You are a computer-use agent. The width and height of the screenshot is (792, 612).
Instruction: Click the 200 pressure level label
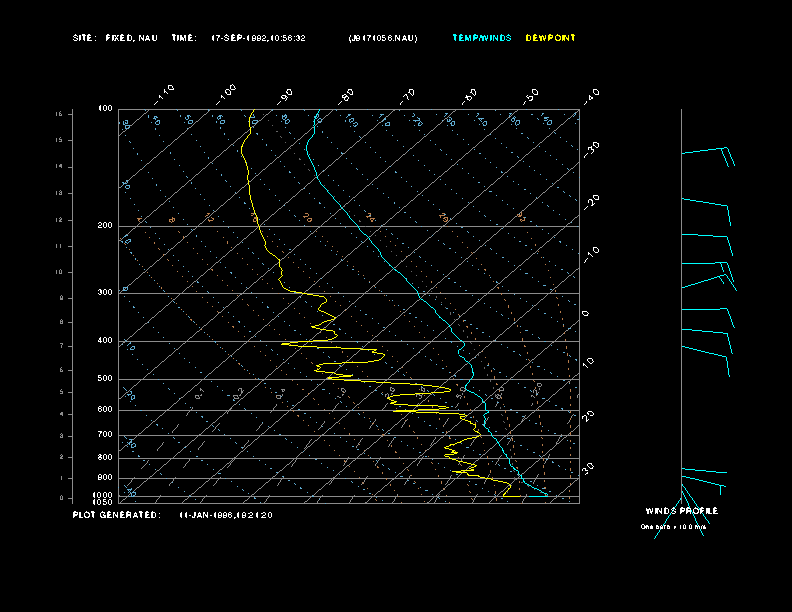(x=105, y=226)
